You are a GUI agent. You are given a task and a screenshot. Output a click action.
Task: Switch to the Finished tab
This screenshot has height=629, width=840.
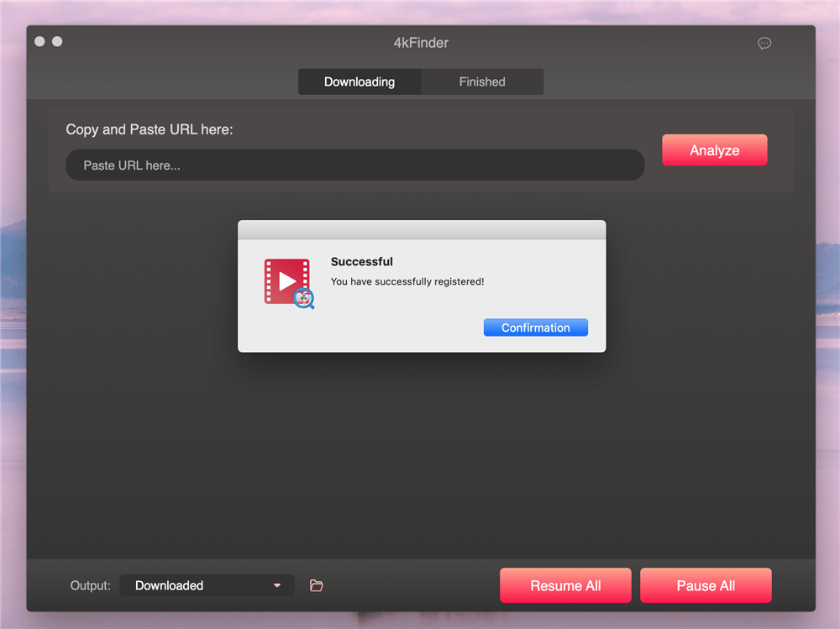coord(482,82)
